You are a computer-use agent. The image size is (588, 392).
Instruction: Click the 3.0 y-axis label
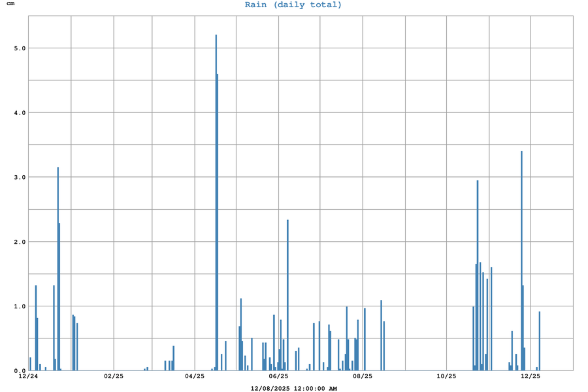18,177
